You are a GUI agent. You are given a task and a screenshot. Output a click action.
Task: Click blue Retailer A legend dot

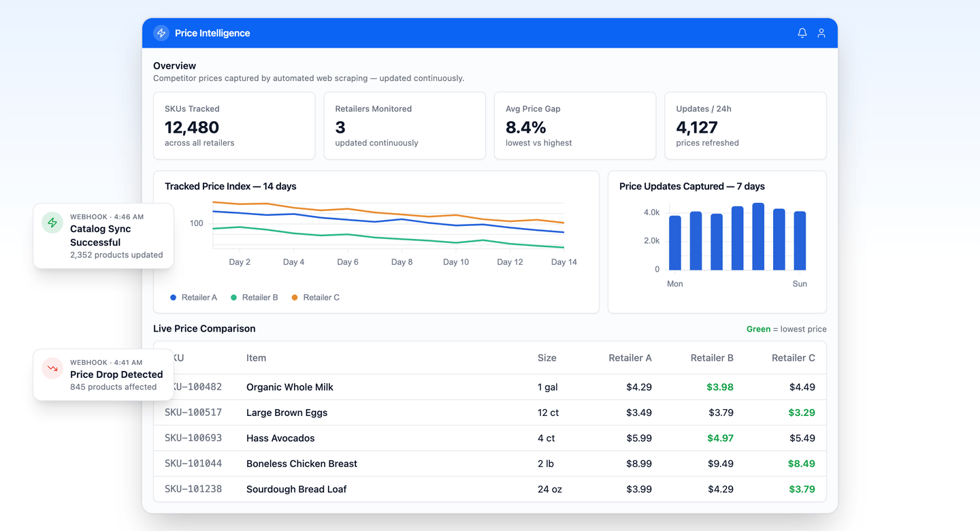[173, 297]
